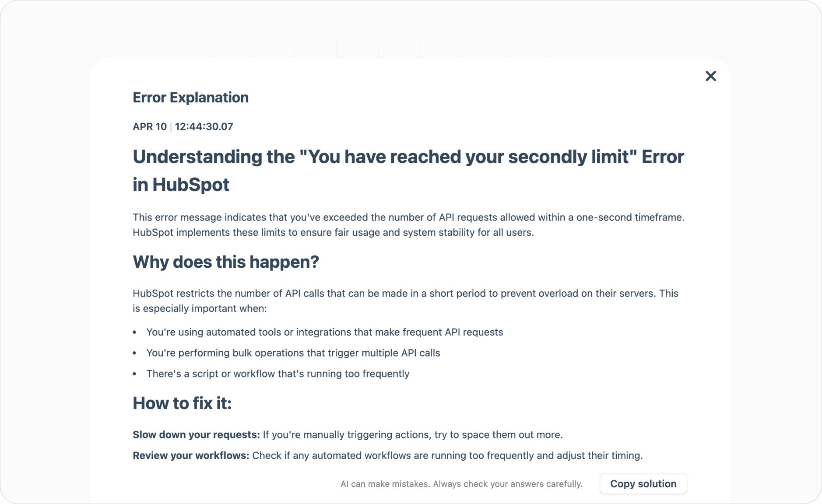Click the fair usage and system stability sentence

(x=333, y=232)
